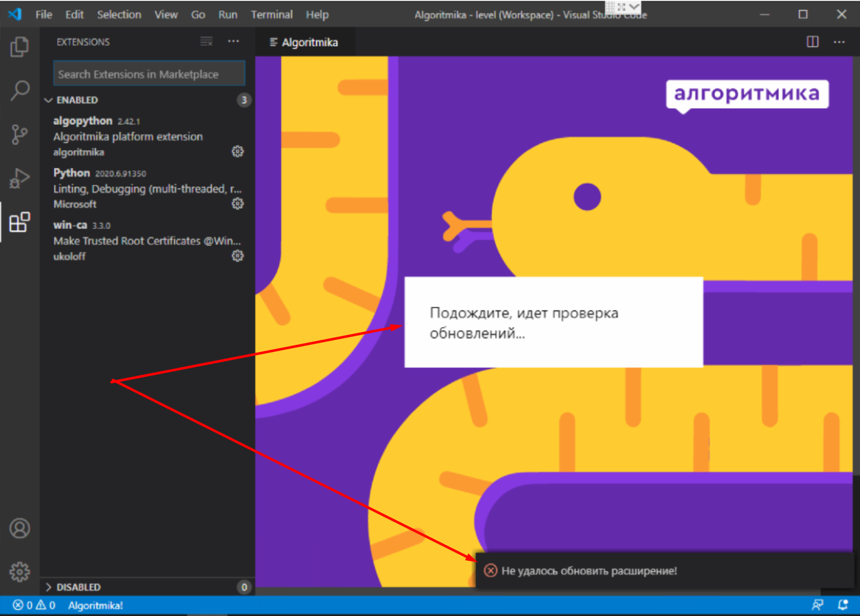Viewport: 860px width, 616px height.
Task: Clear extensions search results icon
Action: tap(206, 41)
